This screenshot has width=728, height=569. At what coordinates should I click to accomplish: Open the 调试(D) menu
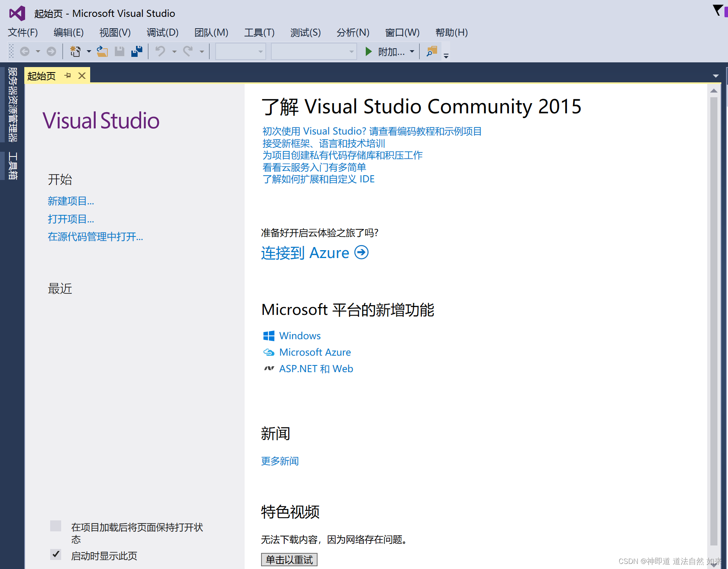click(x=163, y=33)
